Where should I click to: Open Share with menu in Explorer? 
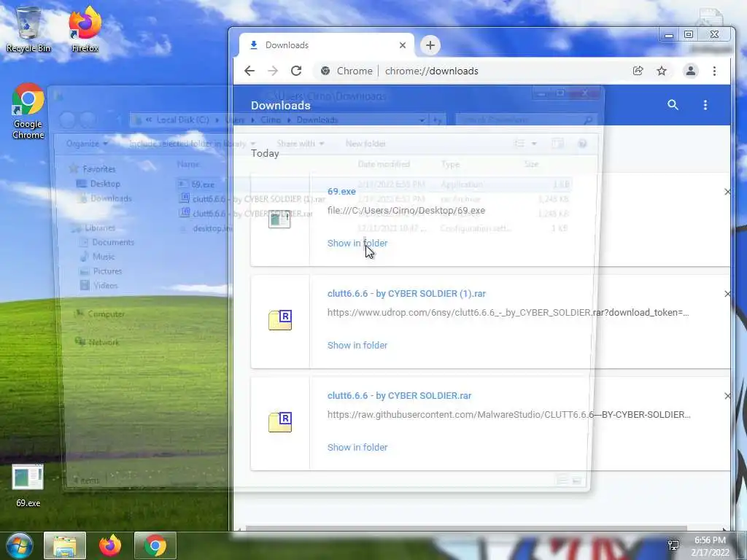pyautogui.click(x=300, y=144)
